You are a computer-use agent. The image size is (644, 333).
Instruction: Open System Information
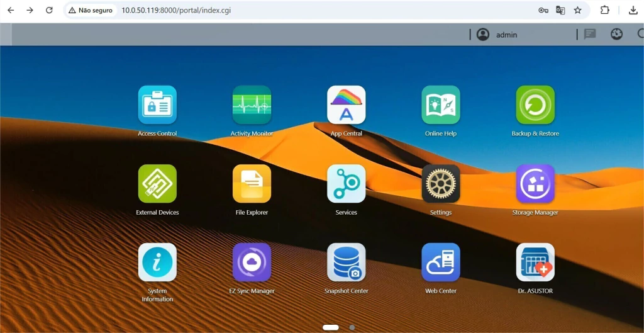tap(157, 262)
